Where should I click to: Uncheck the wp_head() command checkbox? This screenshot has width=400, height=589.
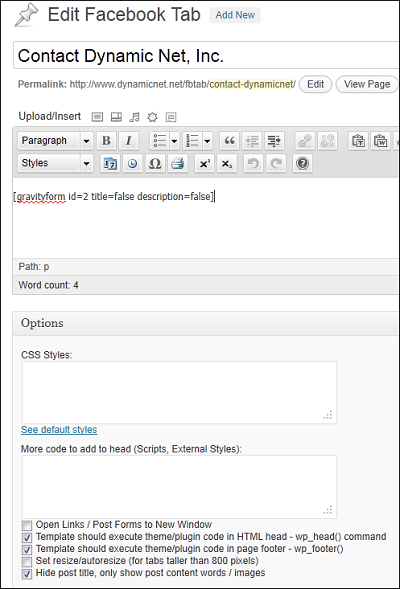(27, 537)
